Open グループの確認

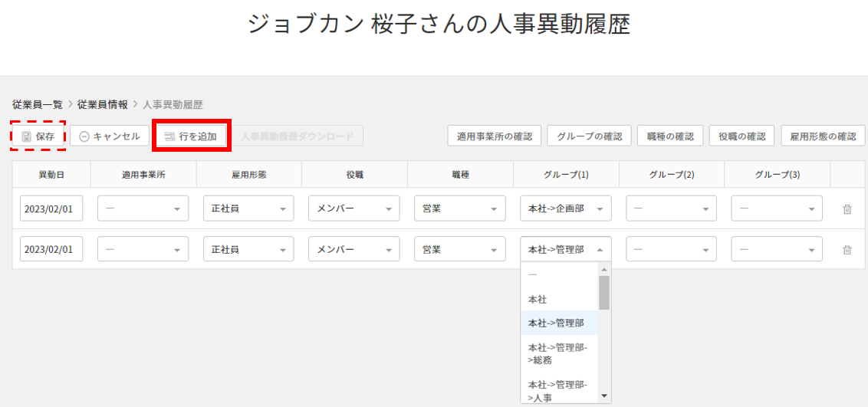[x=590, y=136]
